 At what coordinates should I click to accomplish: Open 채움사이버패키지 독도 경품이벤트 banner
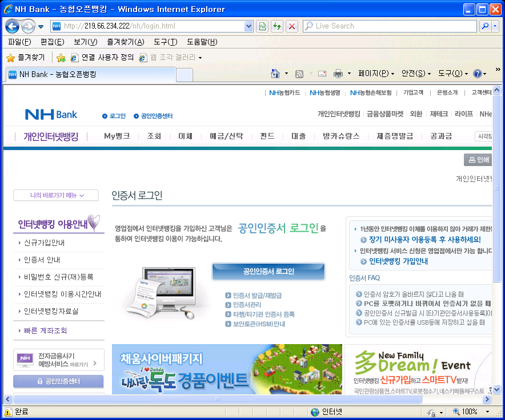227,369
